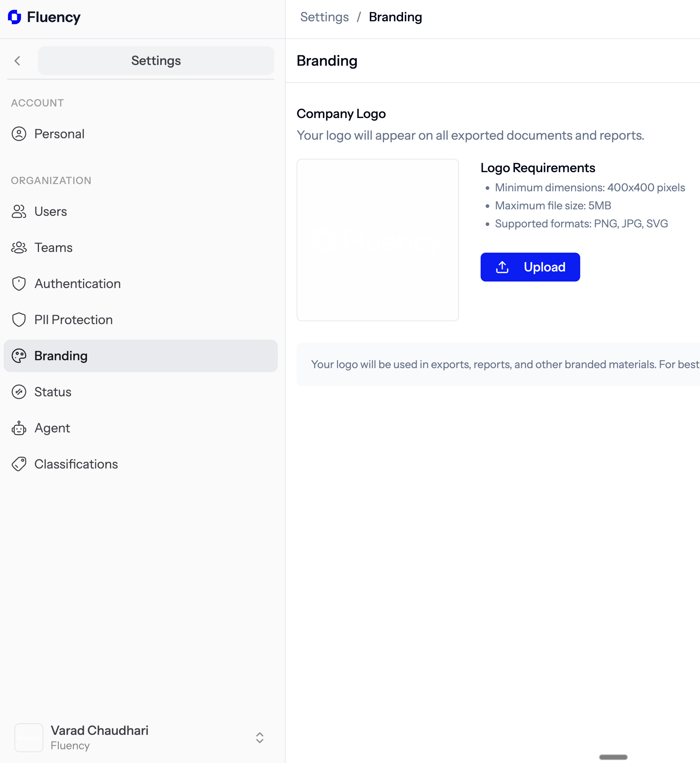This screenshot has height=763, width=700.
Task: Click the Agent robot icon
Action: point(19,428)
